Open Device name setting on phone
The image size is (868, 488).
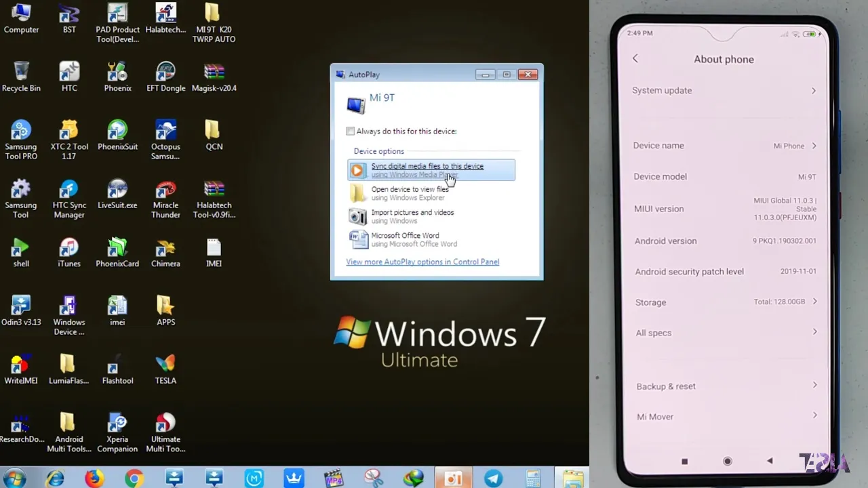tap(724, 146)
